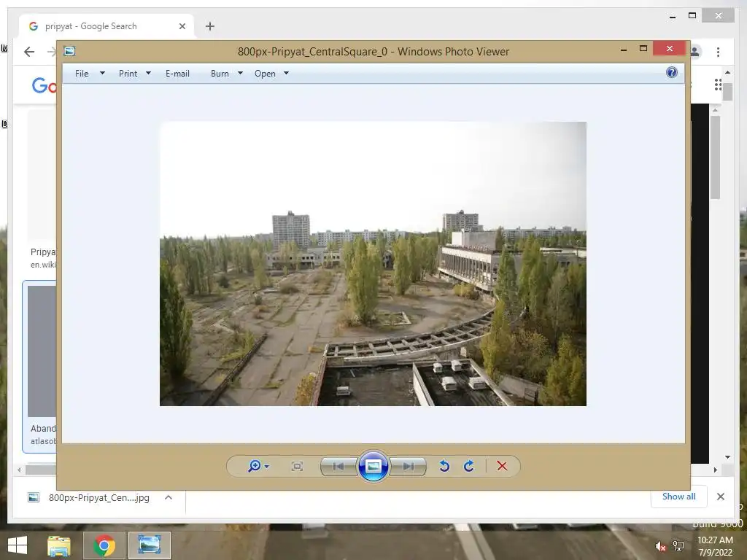This screenshot has height=560, width=747.
Task: Maximize the Chrome window
Action: pos(692,16)
